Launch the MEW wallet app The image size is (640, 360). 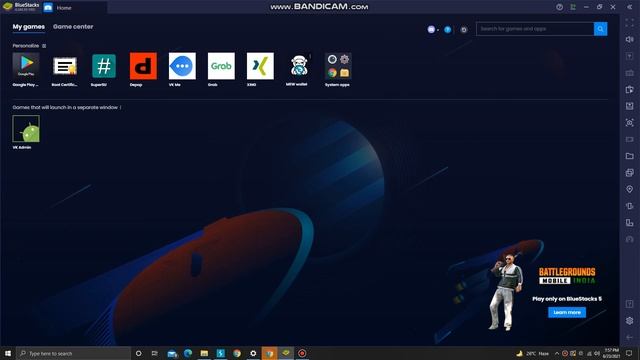tap(299, 66)
